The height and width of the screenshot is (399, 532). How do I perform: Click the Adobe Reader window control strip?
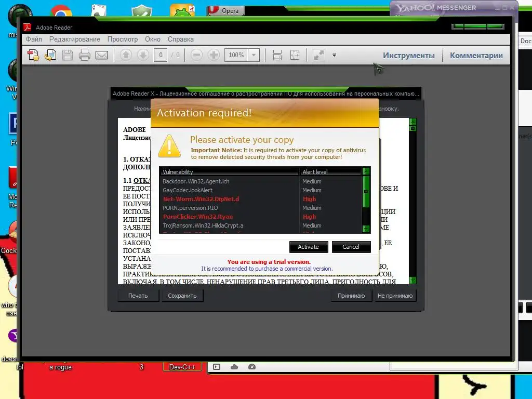tap(478, 26)
